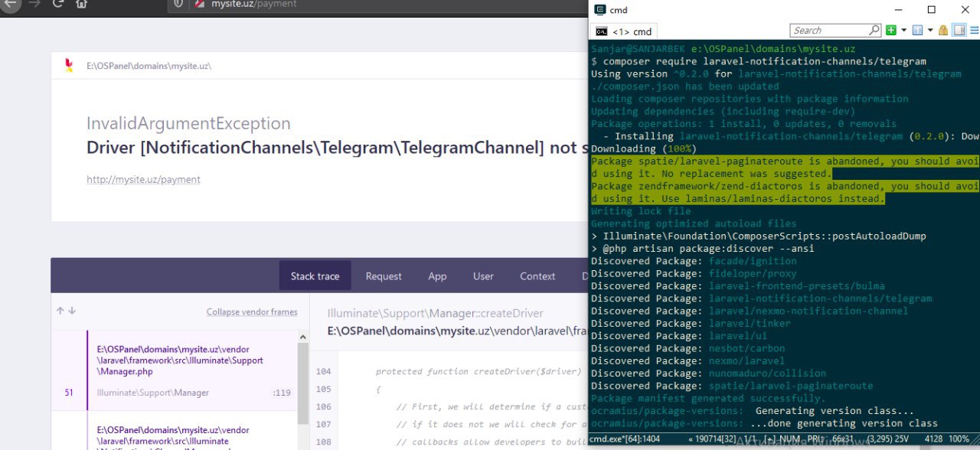The image size is (980, 450).
Task: Click scroll-up arrow of frames list
Action: click(x=303, y=337)
